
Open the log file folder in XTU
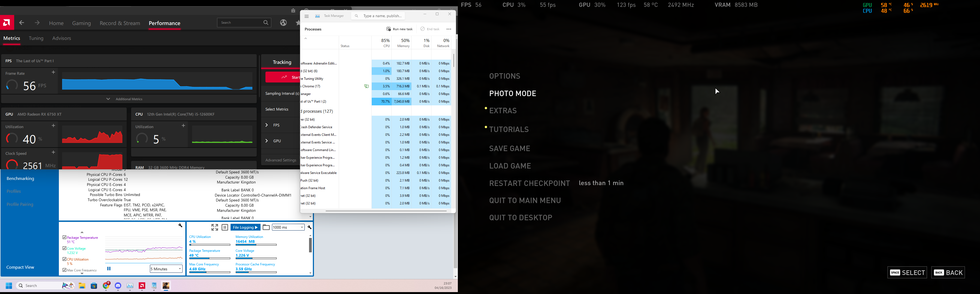click(266, 228)
